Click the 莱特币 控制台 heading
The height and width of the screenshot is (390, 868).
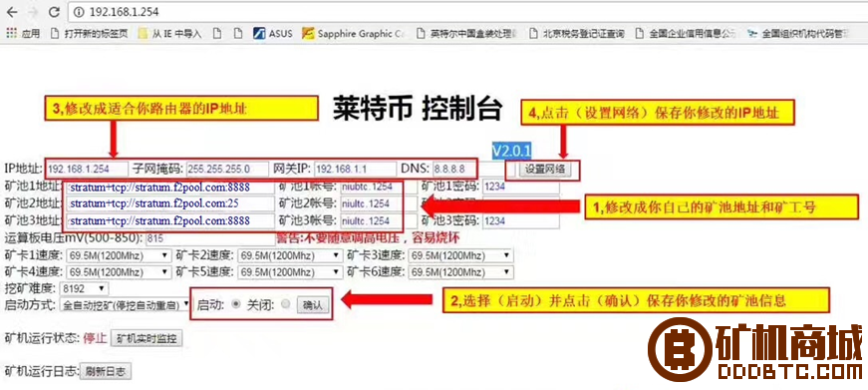[418, 109]
